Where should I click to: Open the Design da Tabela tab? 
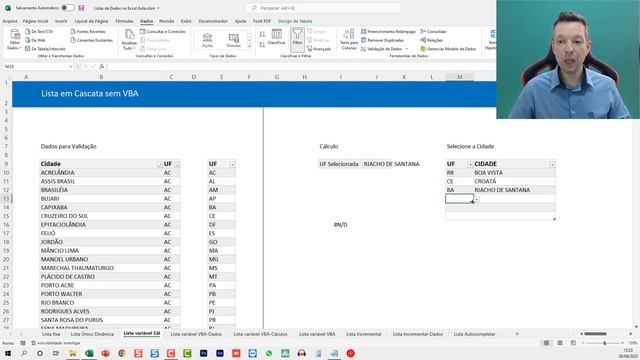(295, 21)
